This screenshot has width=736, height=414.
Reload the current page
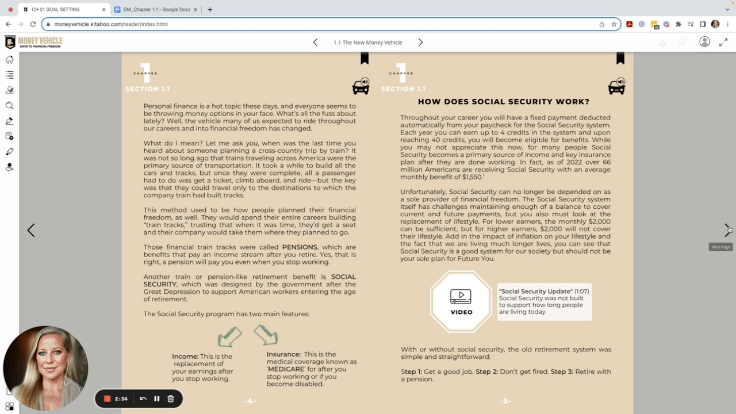[33, 24]
